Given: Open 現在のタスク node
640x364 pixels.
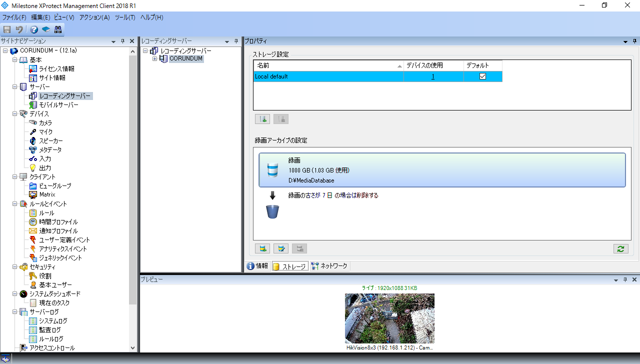Looking at the screenshot, I should [54, 303].
